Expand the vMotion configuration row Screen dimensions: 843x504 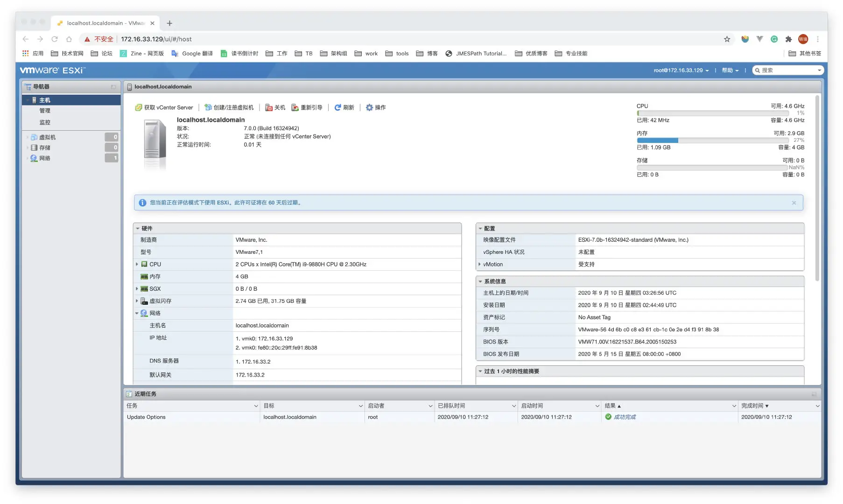point(479,264)
